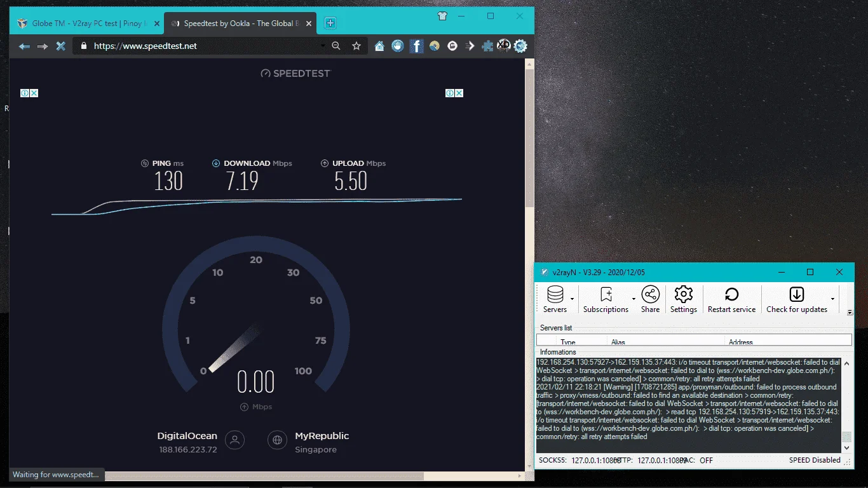This screenshot has height=488, width=868.
Task: Open Subscriptions in v2rayN toolbar
Action: tap(606, 299)
